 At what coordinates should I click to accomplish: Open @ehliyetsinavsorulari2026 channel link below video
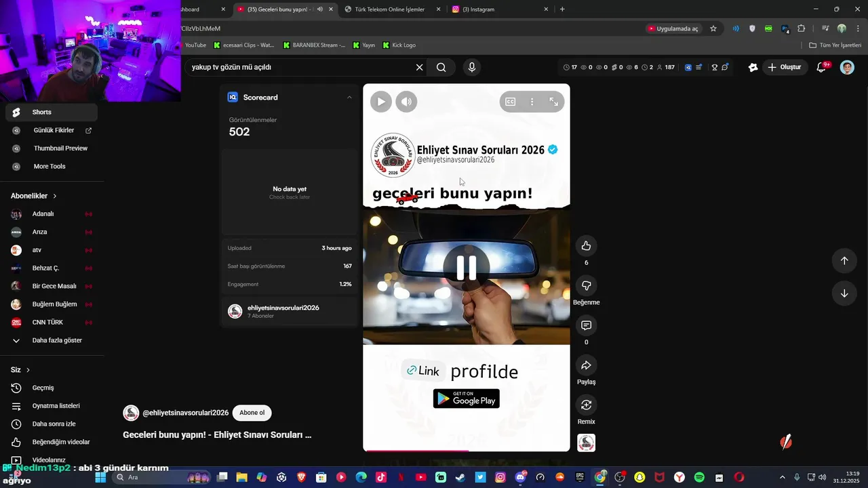pyautogui.click(x=185, y=413)
